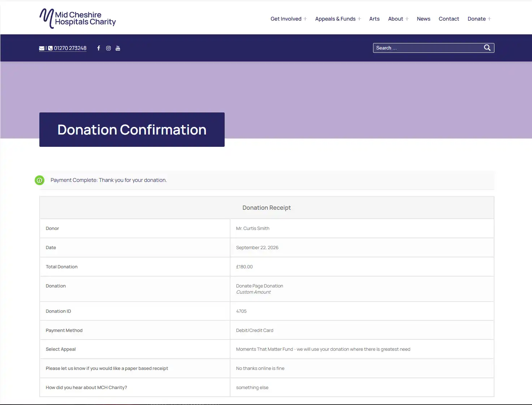Open the email envelope icon
This screenshot has width=532, height=405.
(42, 48)
